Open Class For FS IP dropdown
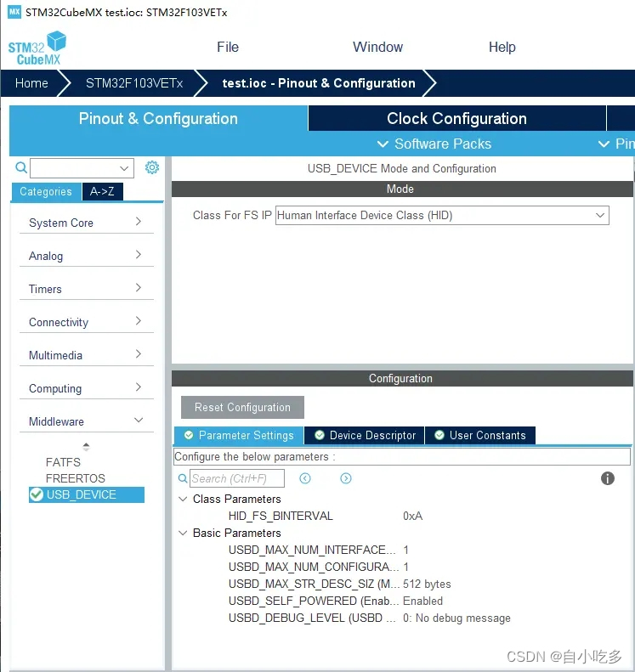This screenshot has width=635, height=672. click(x=600, y=215)
